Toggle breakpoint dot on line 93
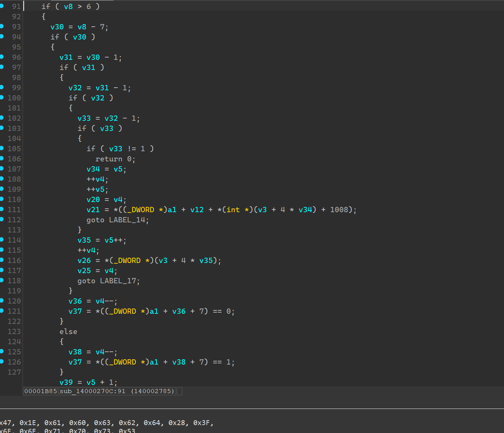This screenshot has width=504, height=433. coord(2,26)
